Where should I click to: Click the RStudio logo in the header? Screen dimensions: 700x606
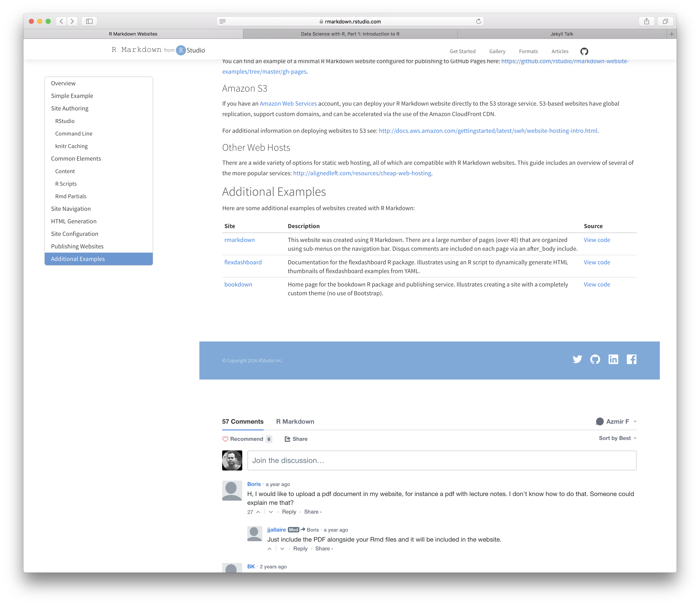pyautogui.click(x=190, y=50)
